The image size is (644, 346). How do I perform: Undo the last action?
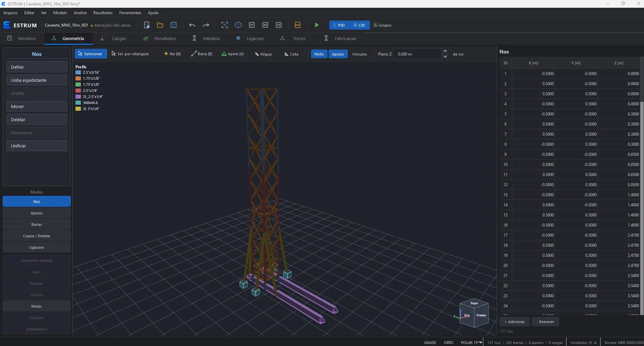[x=192, y=25]
